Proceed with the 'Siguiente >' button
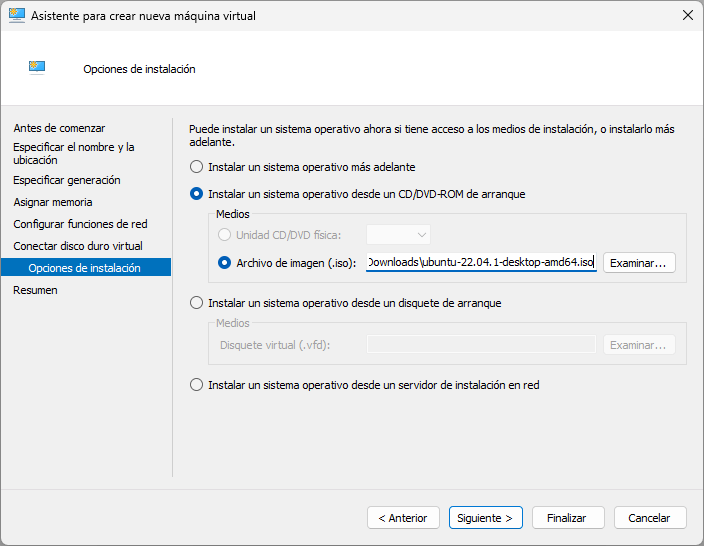 pyautogui.click(x=485, y=518)
